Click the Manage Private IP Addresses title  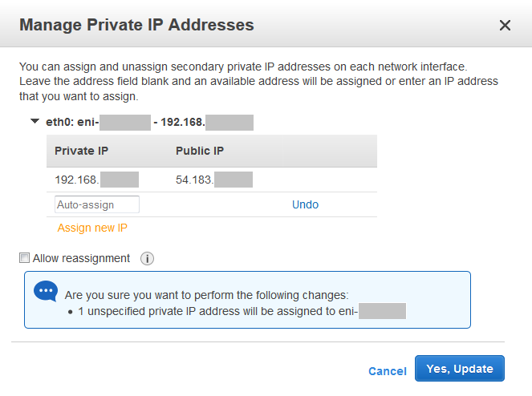pyautogui.click(x=136, y=25)
